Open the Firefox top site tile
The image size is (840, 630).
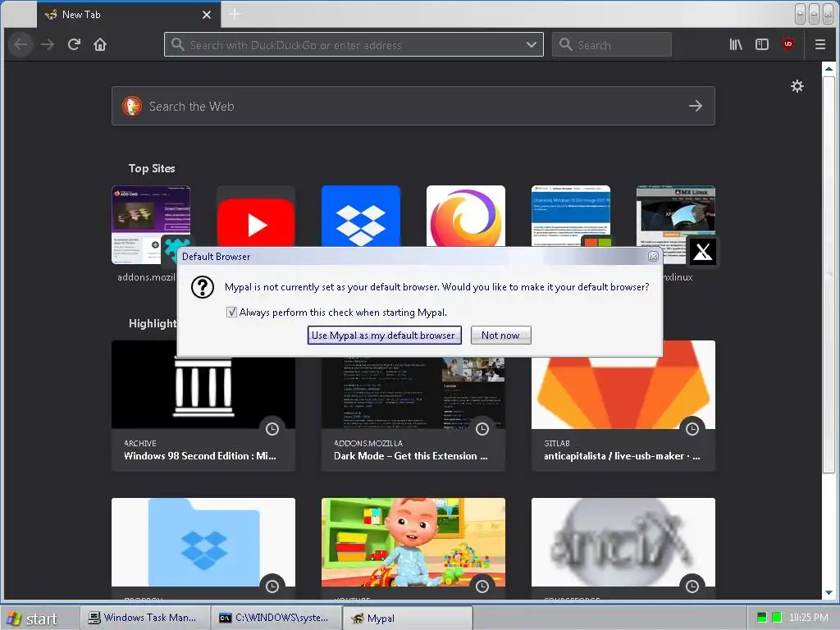click(x=466, y=217)
